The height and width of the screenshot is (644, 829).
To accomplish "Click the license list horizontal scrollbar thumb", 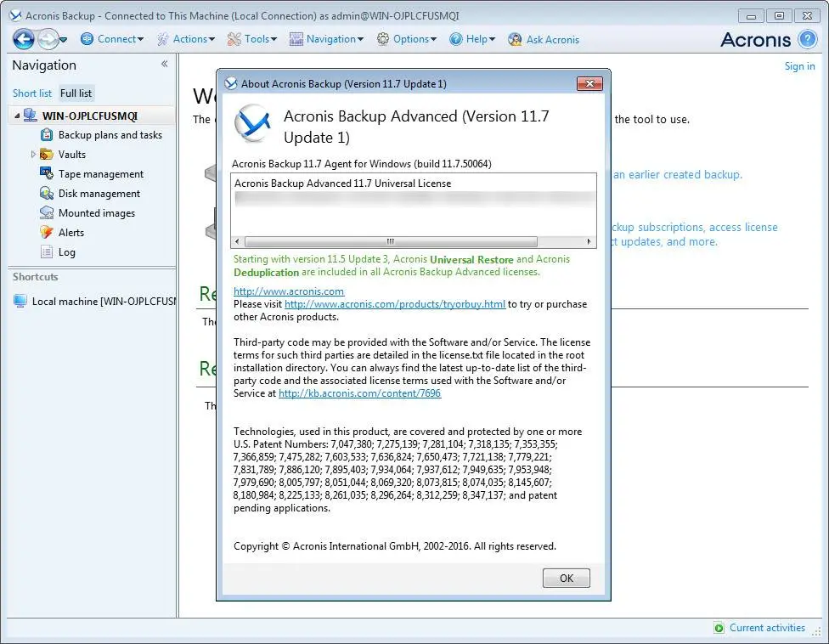I will [x=391, y=241].
